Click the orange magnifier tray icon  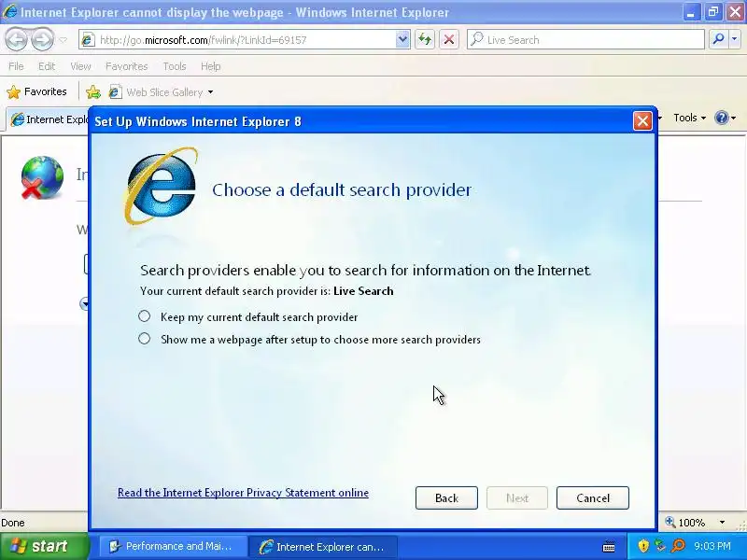[x=678, y=546]
